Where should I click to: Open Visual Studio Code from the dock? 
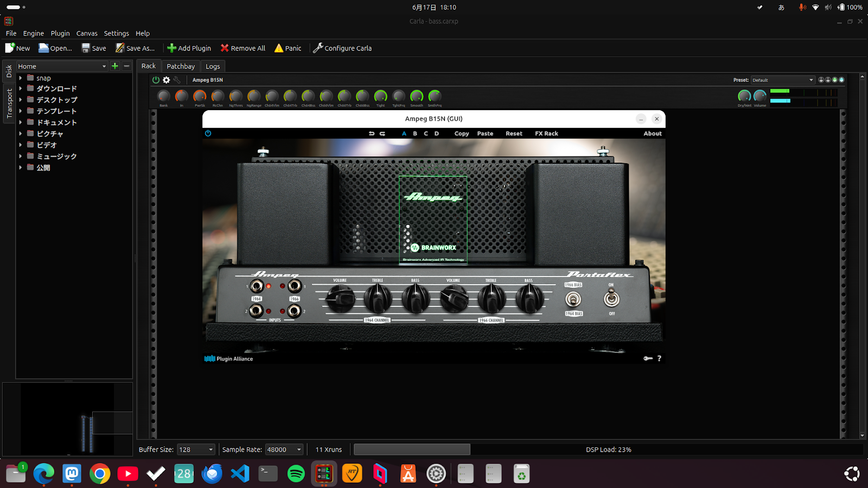click(240, 473)
